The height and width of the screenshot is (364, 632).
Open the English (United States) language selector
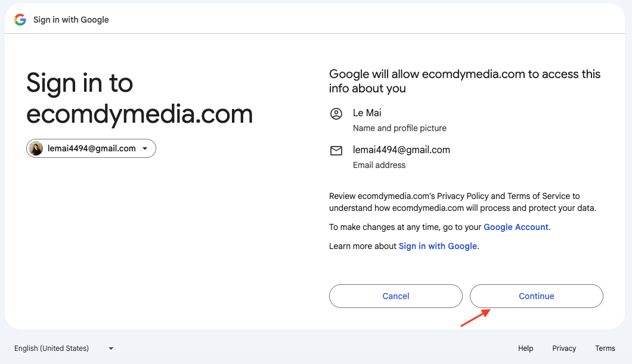[52, 349]
